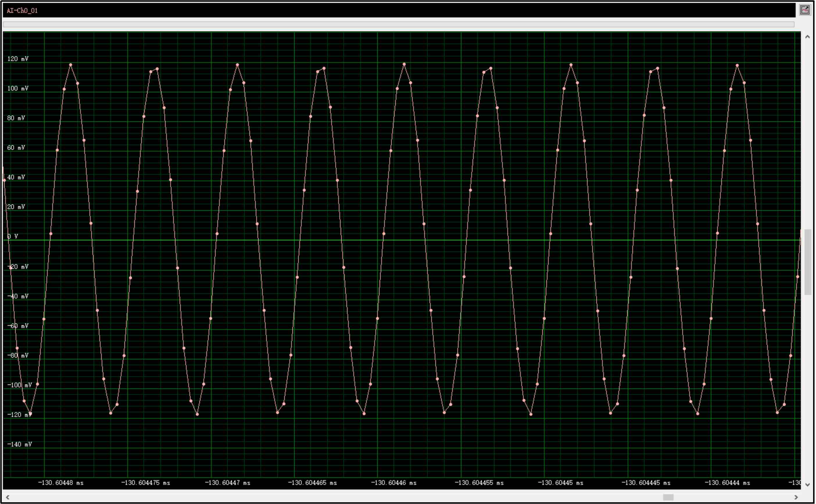
Task: Click the vertical scrollbar up arrow
Action: tap(807, 37)
